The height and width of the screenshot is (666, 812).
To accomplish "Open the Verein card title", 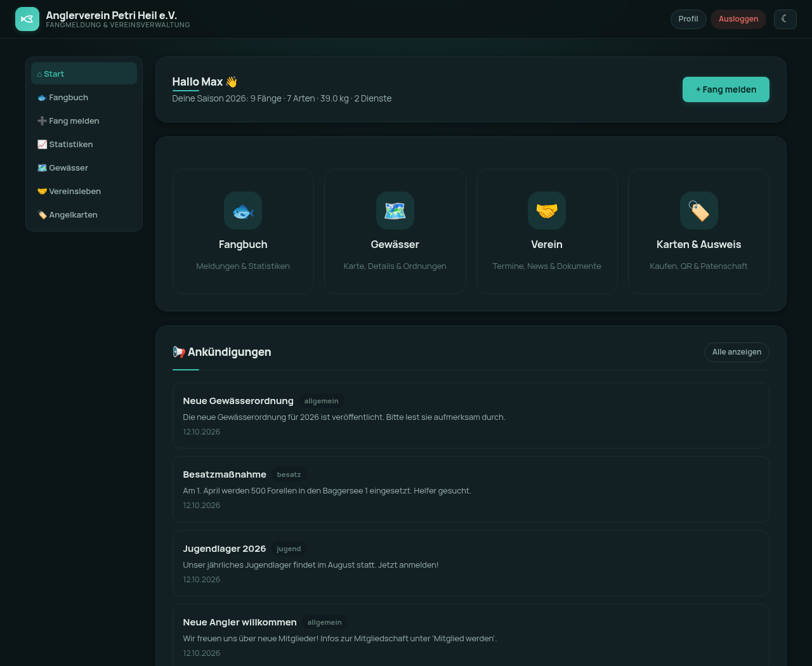I will pos(547,244).
